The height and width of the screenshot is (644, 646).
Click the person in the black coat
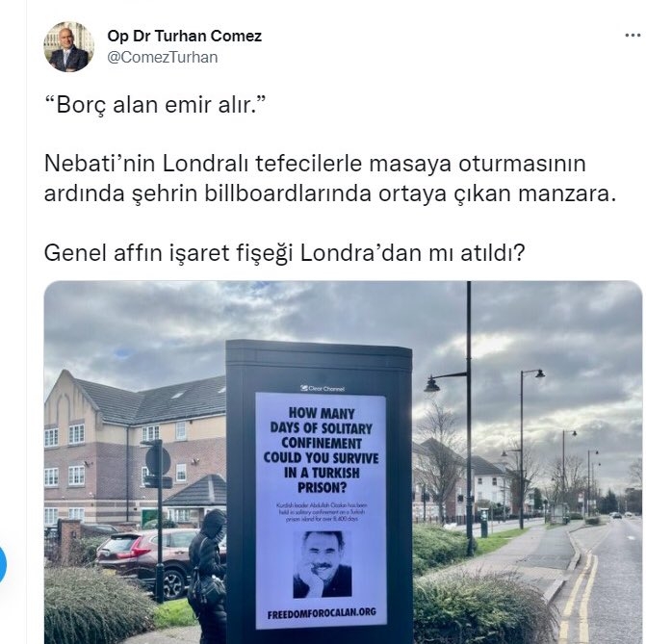[208, 576]
